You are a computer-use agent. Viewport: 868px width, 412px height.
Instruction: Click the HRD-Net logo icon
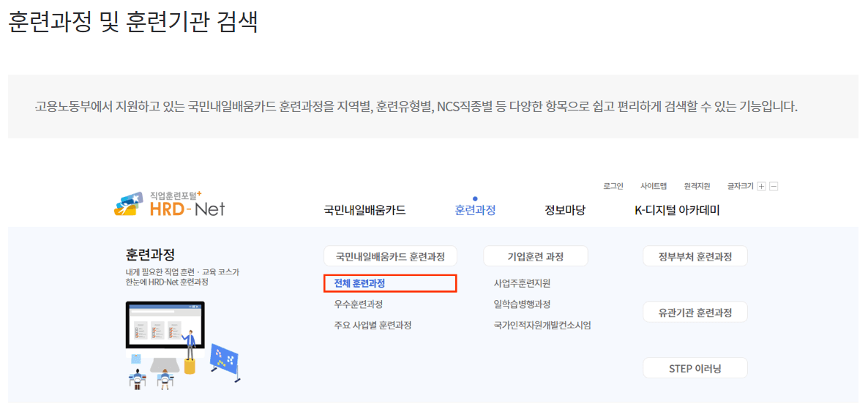[x=130, y=204]
